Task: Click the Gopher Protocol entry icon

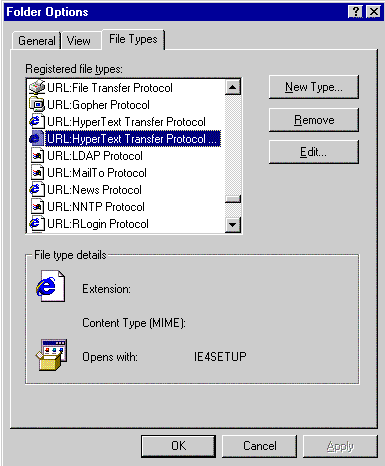Action: point(37,104)
